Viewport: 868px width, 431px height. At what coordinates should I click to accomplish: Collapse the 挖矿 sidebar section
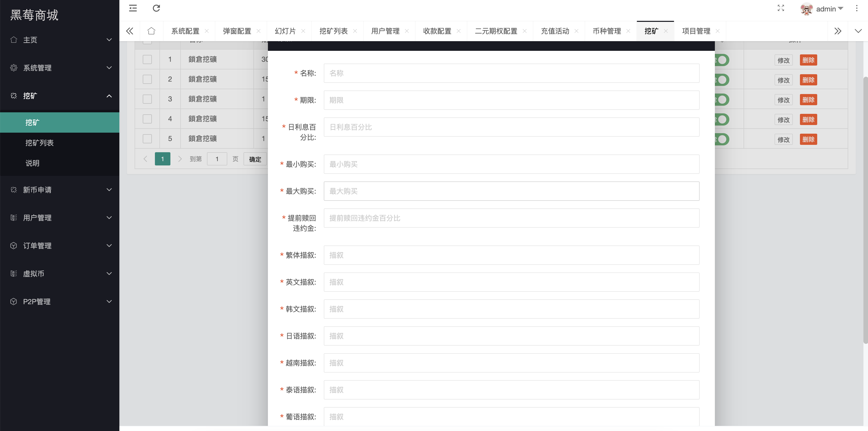[109, 96]
